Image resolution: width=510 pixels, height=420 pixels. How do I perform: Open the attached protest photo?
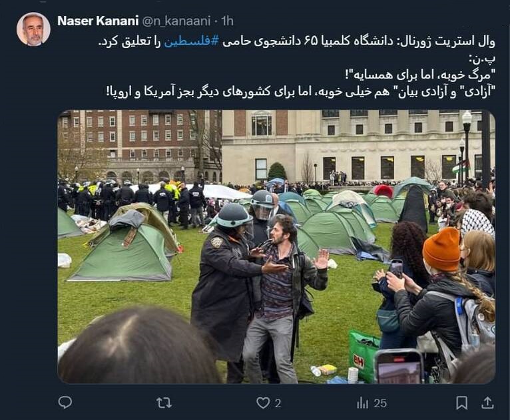coord(276,247)
